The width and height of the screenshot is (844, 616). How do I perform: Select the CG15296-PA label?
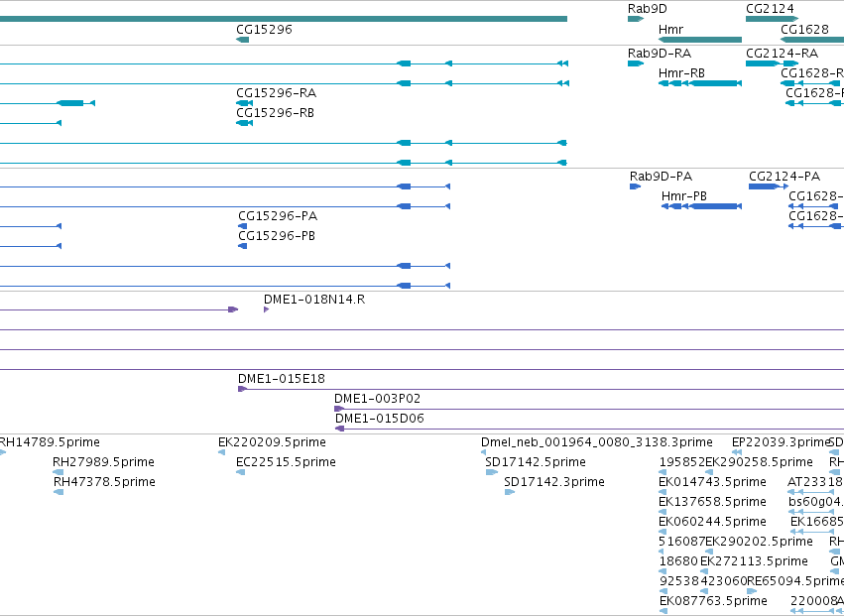(x=278, y=216)
